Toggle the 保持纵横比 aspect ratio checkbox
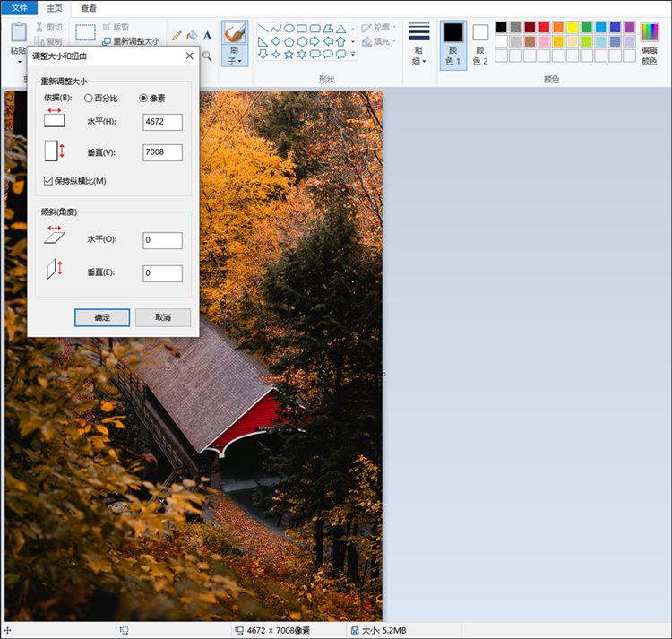 coord(48,181)
